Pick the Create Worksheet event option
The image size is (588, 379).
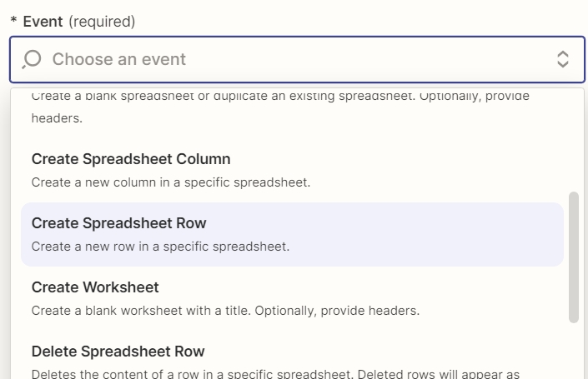[292, 298]
